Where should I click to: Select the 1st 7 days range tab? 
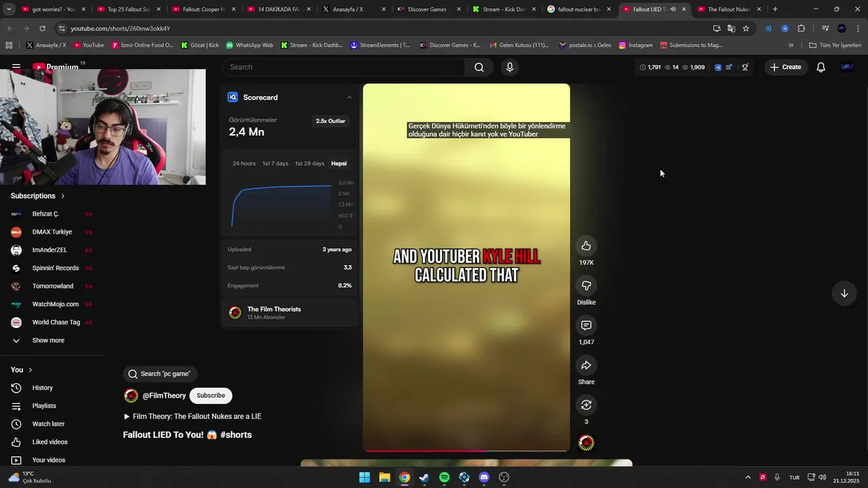[x=275, y=163]
